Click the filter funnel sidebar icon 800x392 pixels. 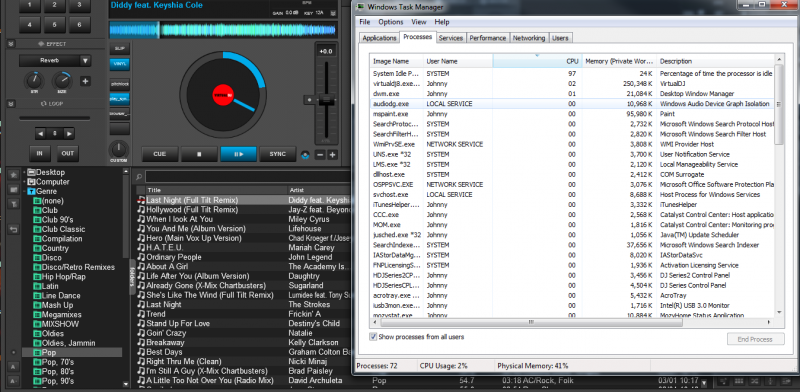click(x=13, y=204)
